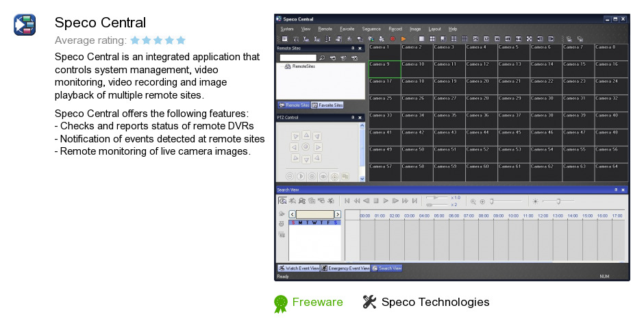The width and height of the screenshot is (644, 334).
Task: Click the Speco Technologies link
Action: click(435, 302)
